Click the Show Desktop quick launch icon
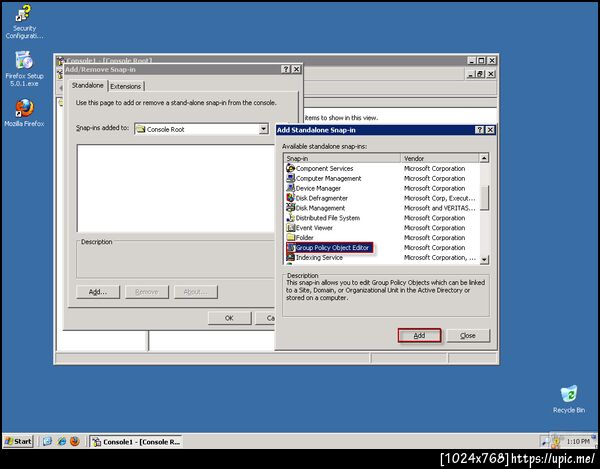Screen dimensions: 600x469 (47, 441)
